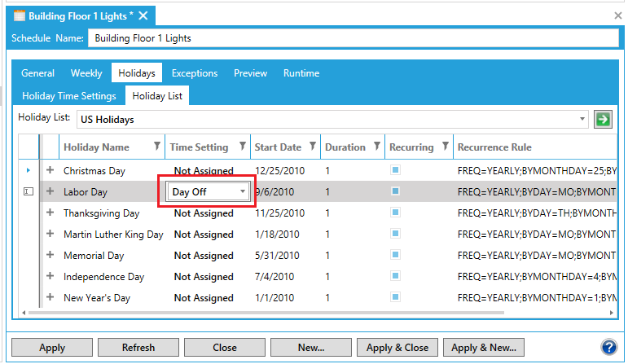
Task: Open the help question mark icon
Action: click(608, 348)
